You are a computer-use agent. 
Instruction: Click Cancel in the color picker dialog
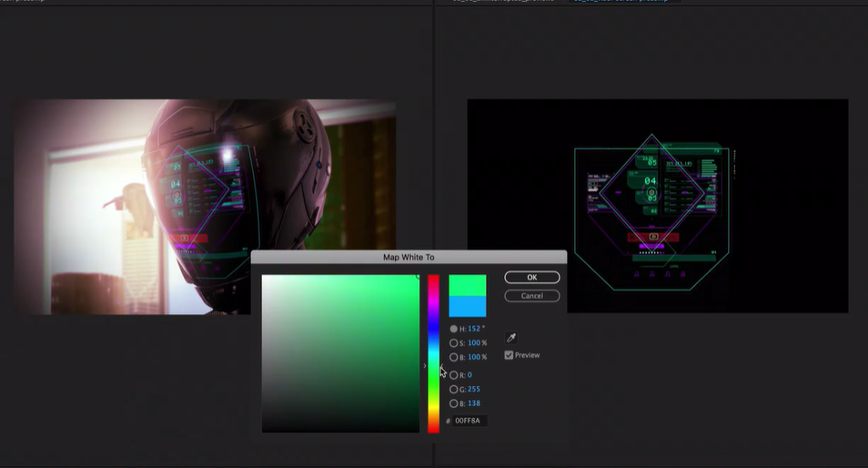pyautogui.click(x=531, y=296)
